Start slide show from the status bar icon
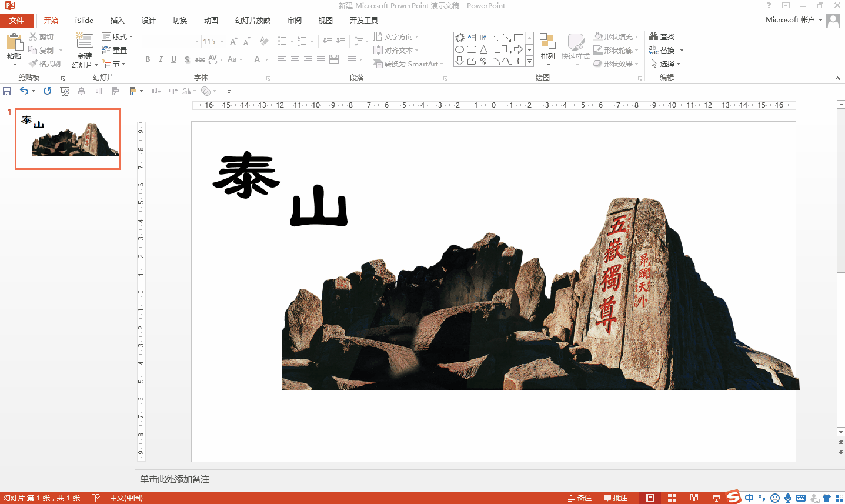Image resolution: width=845 pixels, height=504 pixels. click(716, 498)
